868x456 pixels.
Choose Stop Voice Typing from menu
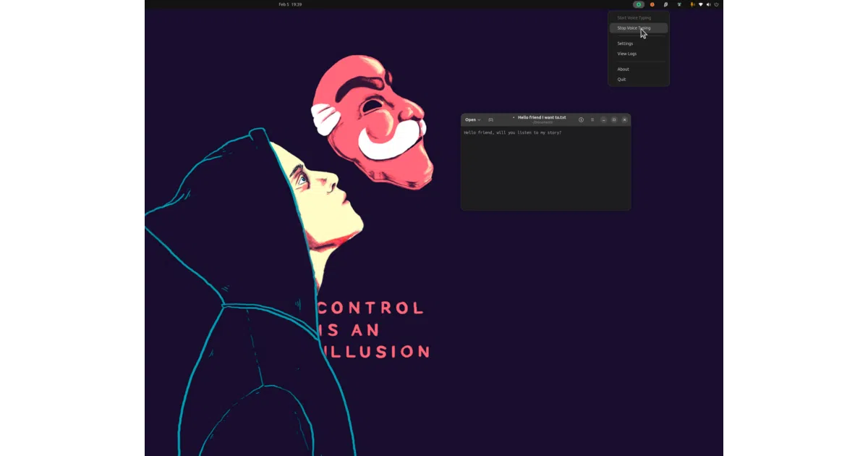click(639, 28)
